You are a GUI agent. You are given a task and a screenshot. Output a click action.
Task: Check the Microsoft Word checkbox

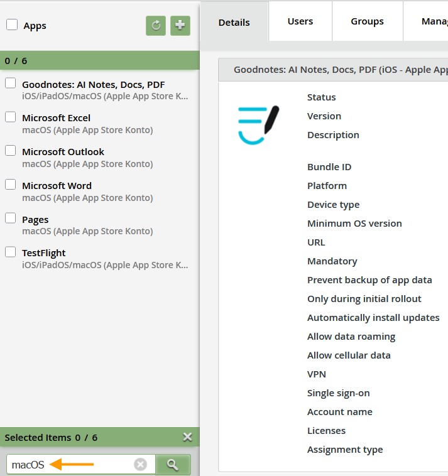[x=10, y=184]
